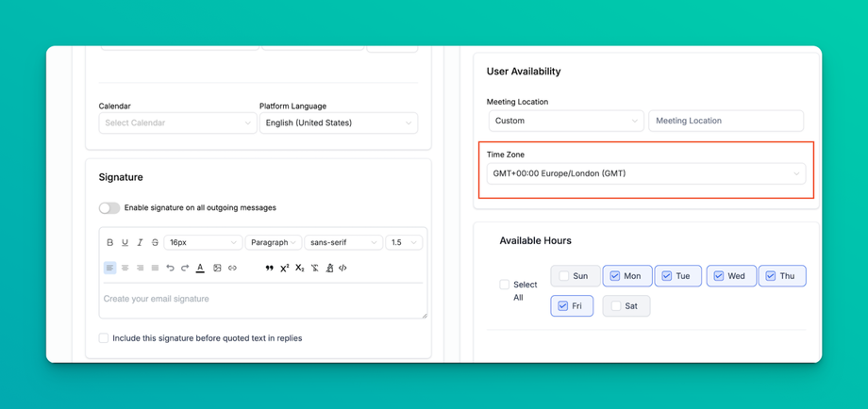Check include signature before quoted text
This screenshot has height=409, width=868.
pos(104,337)
